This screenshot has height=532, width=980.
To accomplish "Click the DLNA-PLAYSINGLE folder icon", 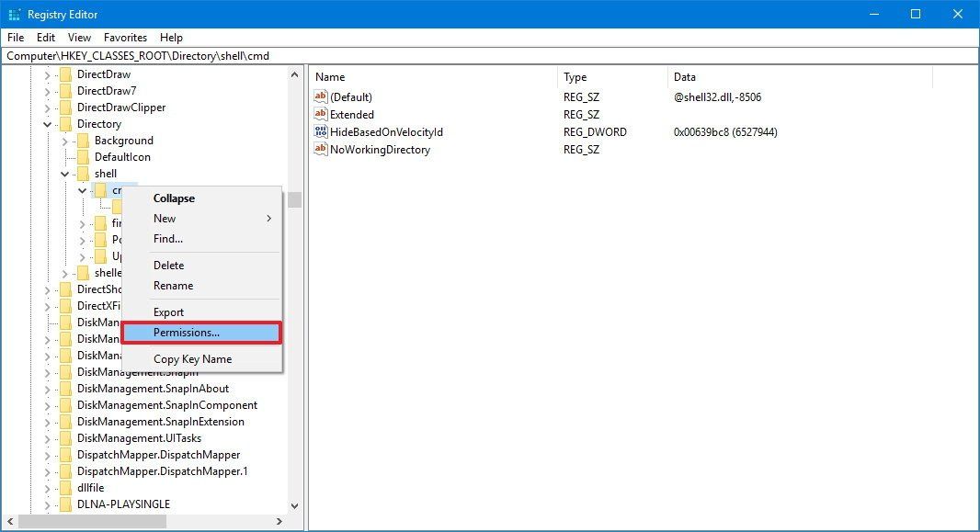I will [67, 504].
